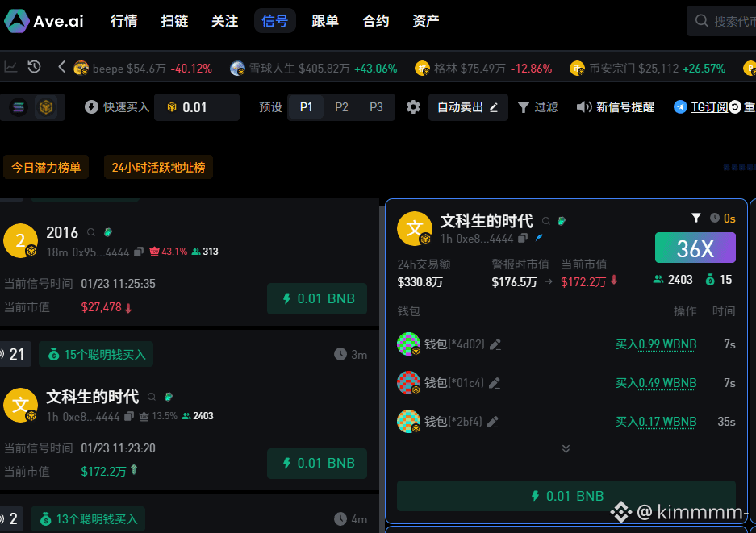Viewport: 756px width, 533px height.
Task: Open settings gear next to presets
Action: click(x=413, y=107)
